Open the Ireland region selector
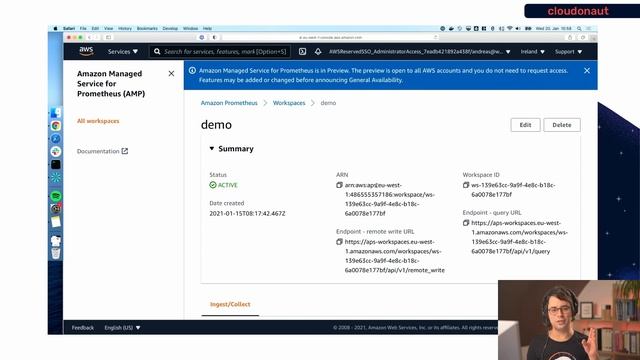This screenshot has width=640, height=360. point(532,52)
